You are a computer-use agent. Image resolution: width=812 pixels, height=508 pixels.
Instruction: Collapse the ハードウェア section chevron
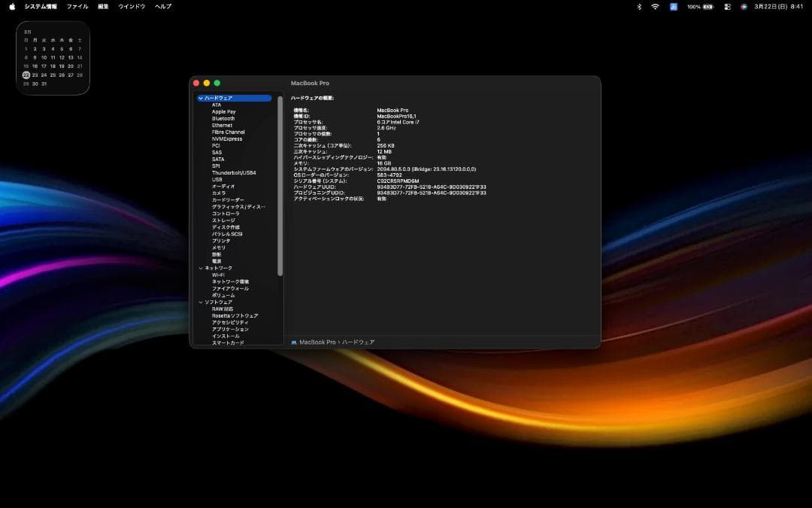pos(201,98)
